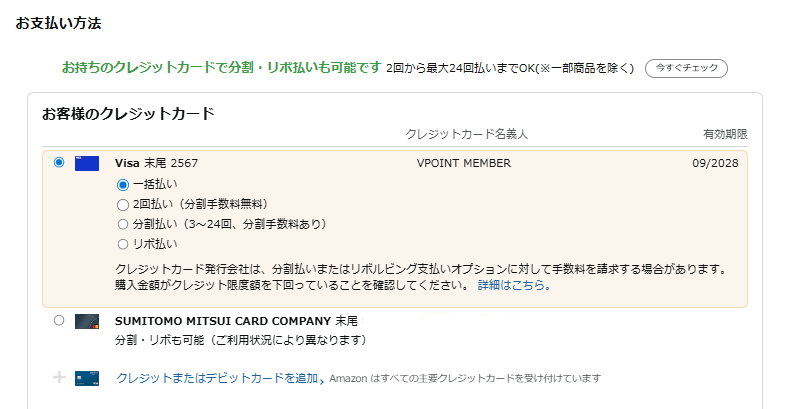
Task: Click the blue Visa card icon
Action: pyautogui.click(x=87, y=163)
